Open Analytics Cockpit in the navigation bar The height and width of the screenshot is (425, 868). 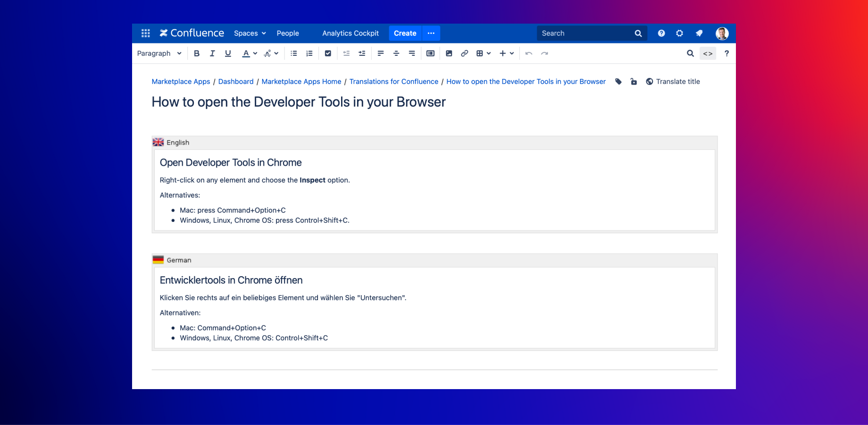pos(351,33)
